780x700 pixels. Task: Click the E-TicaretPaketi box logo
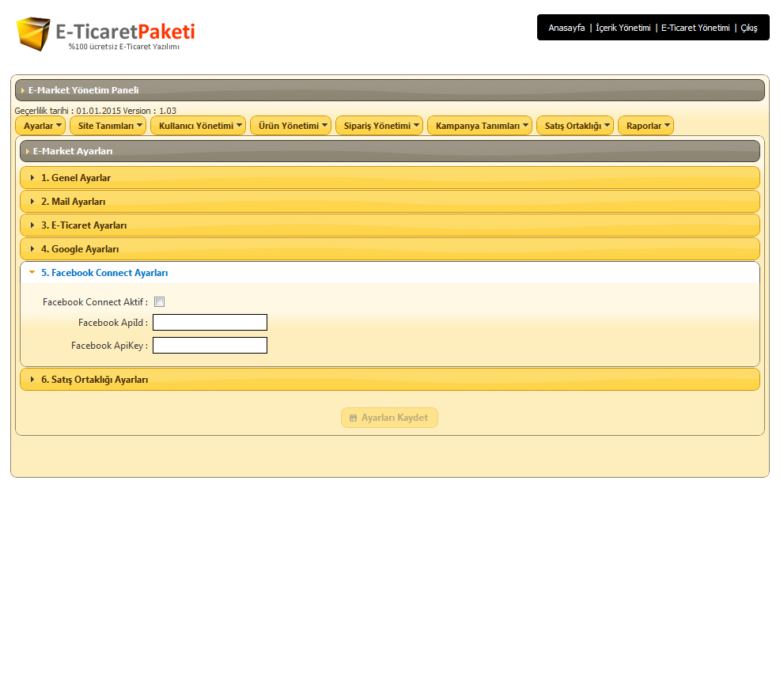[33, 33]
